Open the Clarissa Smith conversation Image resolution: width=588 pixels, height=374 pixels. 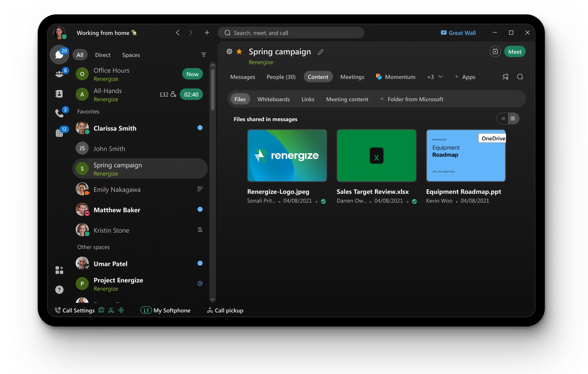[x=140, y=128]
